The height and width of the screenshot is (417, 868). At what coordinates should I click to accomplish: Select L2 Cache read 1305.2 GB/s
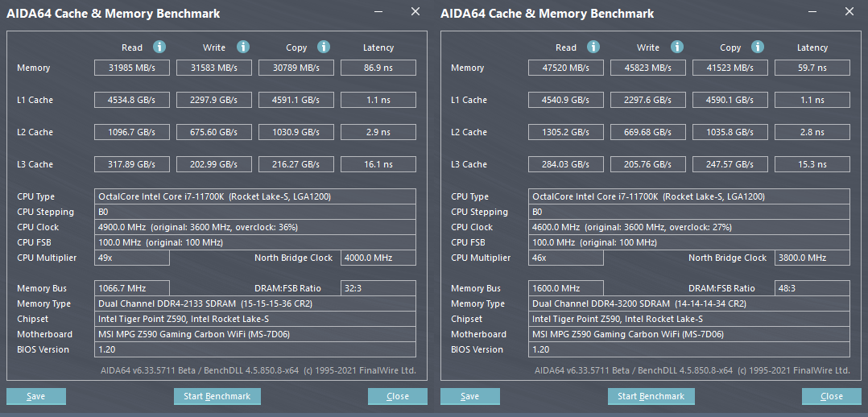click(x=566, y=132)
